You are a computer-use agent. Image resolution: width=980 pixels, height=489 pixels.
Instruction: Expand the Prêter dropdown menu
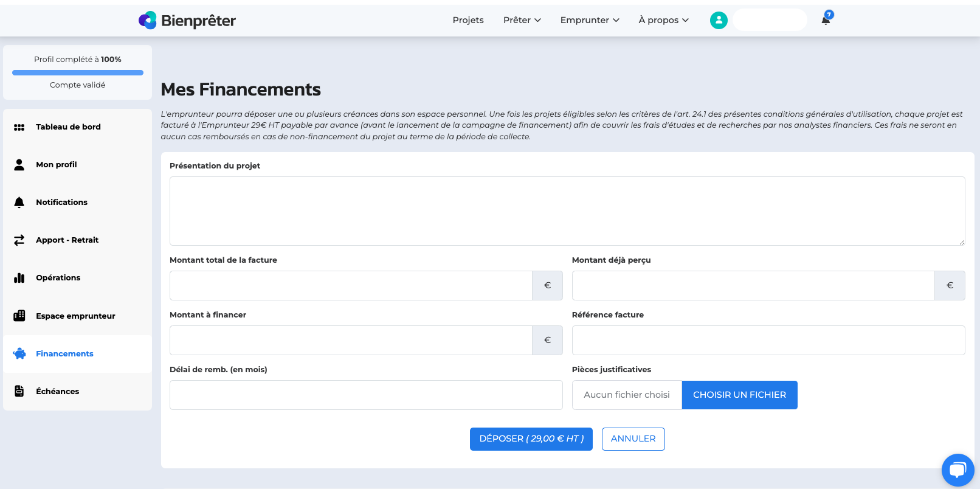[x=522, y=20]
